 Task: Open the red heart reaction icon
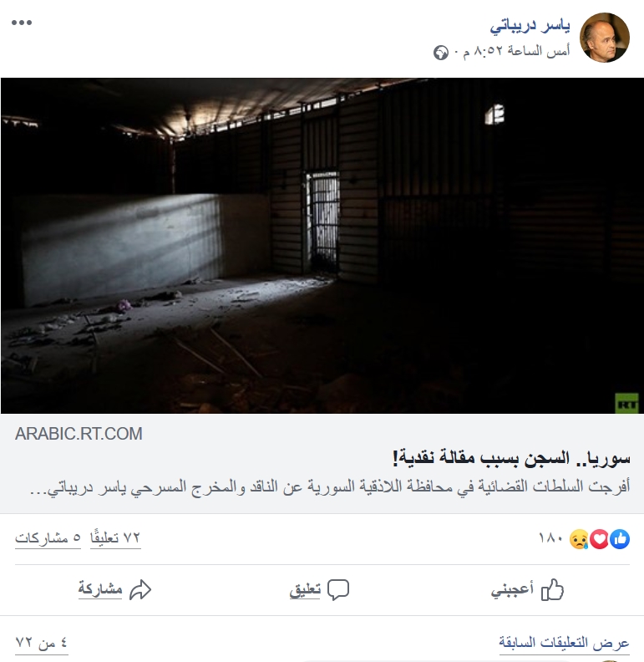pyautogui.click(x=599, y=539)
